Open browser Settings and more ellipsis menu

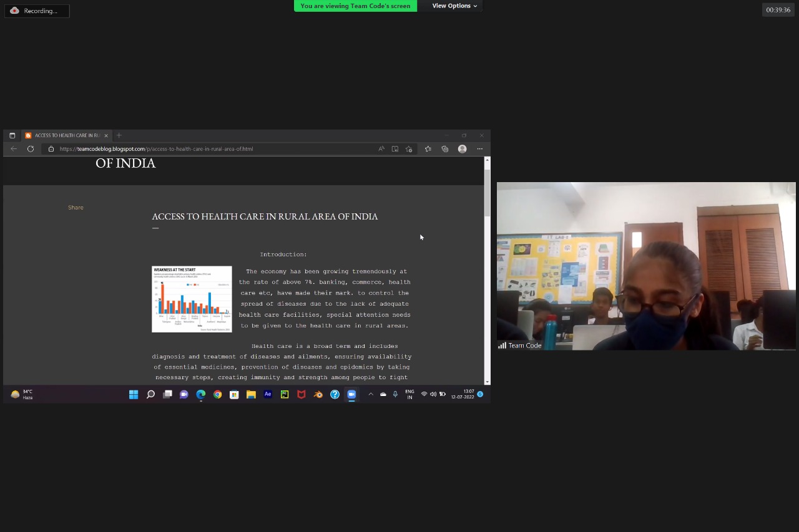point(479,149)
